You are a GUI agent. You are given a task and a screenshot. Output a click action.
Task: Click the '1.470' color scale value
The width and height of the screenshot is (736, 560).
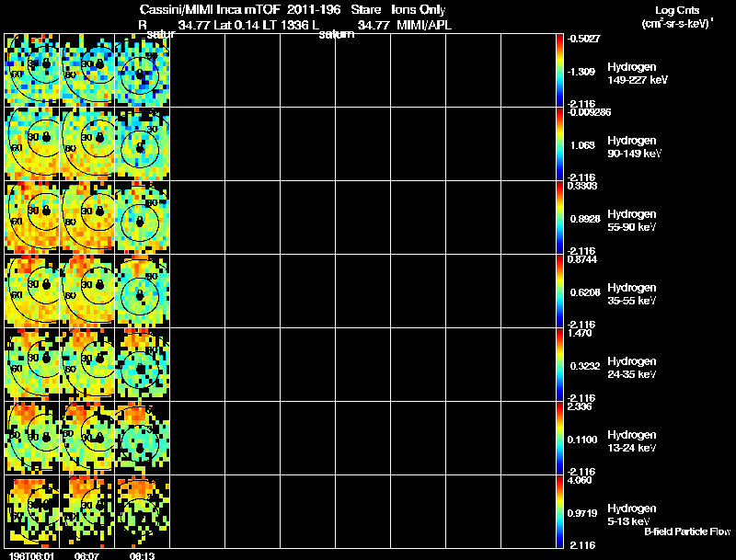point(580,333)
